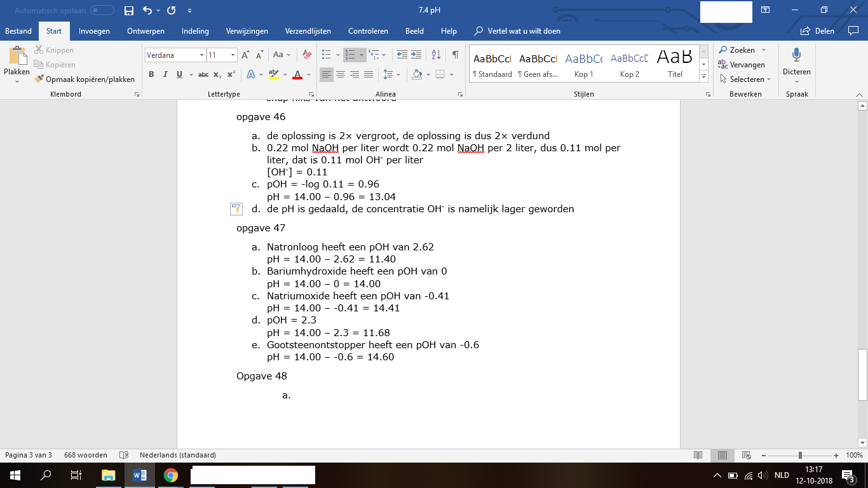
Task: Open the Bestand tab
Action: tap(18, 31)
